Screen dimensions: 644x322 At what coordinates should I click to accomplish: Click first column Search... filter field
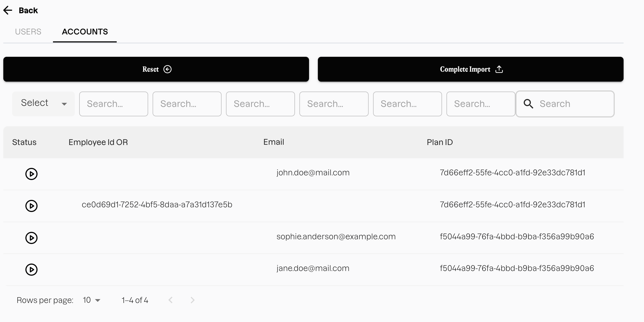coord(113,104)
